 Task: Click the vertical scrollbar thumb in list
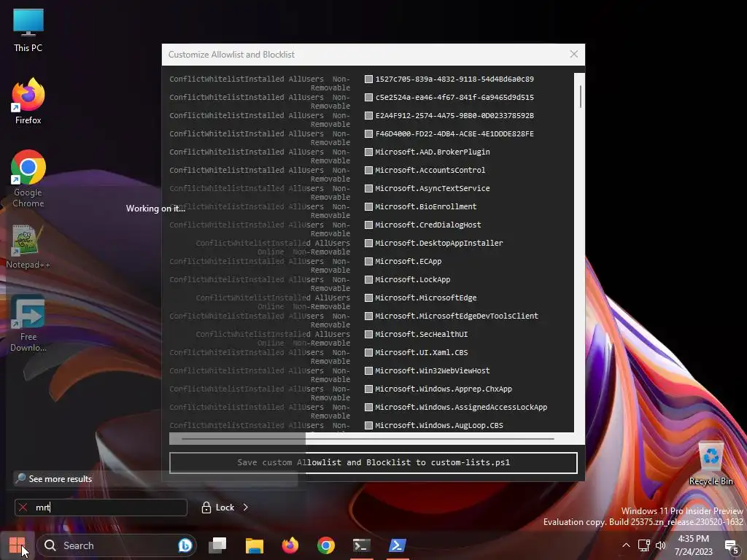[580, 96]
